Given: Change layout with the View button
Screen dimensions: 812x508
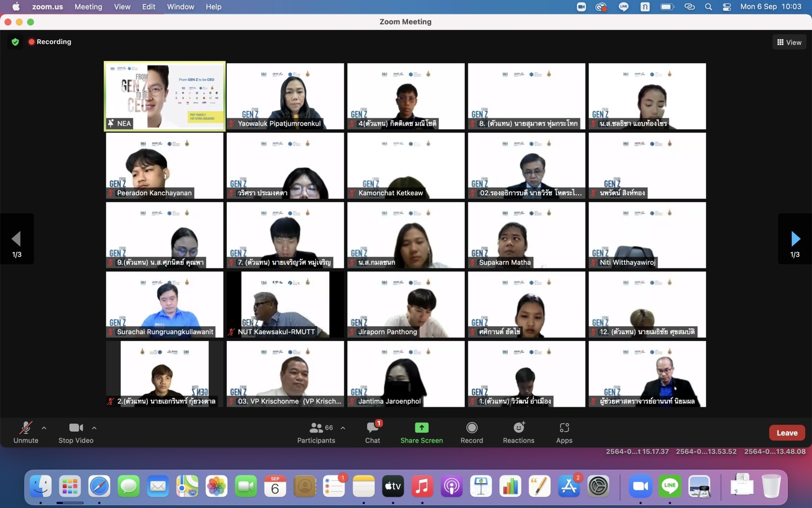Looking at the screenshot, I should point(789,42).
